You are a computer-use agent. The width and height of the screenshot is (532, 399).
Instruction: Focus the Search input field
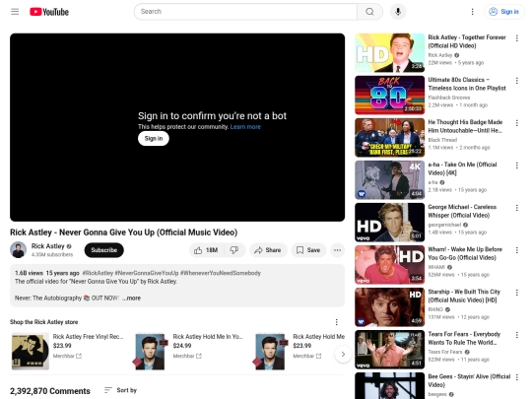pyautogui.click(x=245, y=12)
